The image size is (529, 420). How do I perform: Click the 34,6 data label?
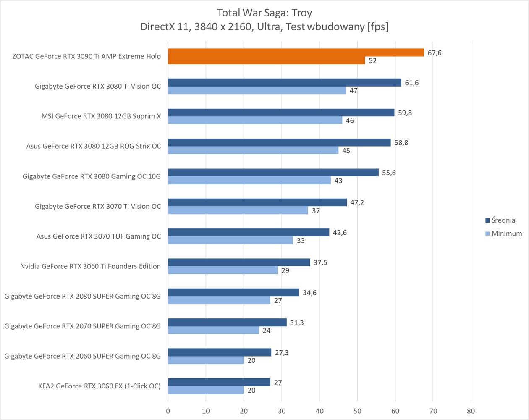pos(309,293)
